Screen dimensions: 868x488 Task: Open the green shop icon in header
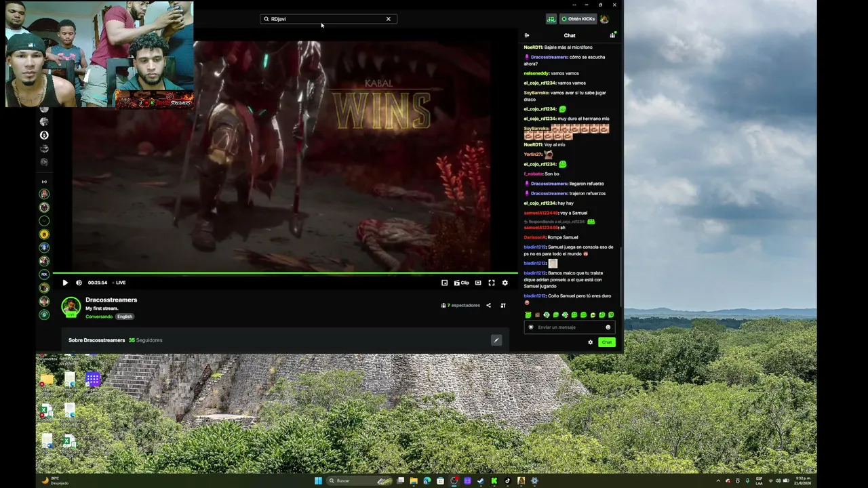point(551,19)
